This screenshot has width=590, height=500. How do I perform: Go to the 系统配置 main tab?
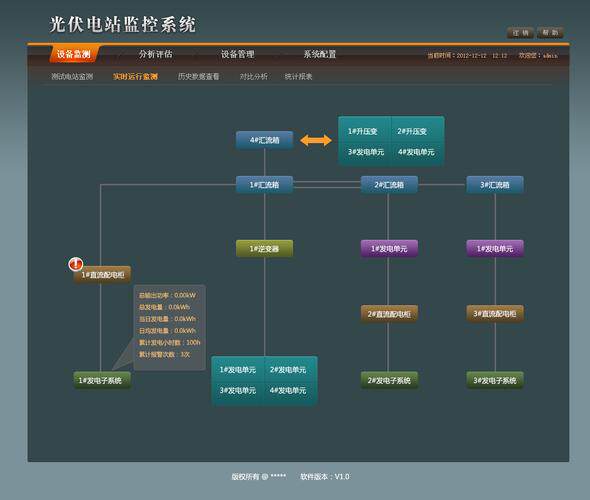click(320, 54)
